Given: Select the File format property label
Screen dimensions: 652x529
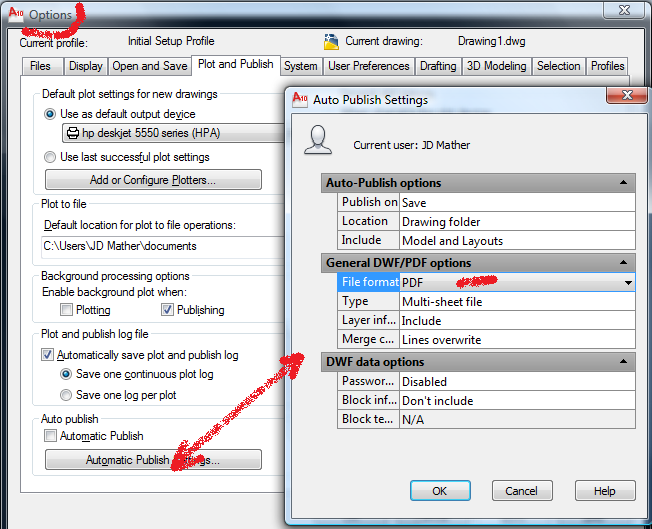Looking at the screenshot, I should [369, 282].
